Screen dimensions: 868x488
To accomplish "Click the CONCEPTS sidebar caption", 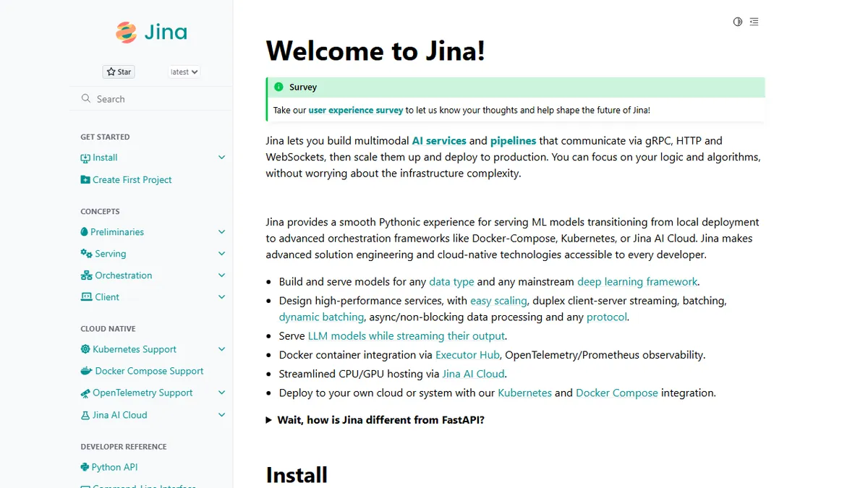I will 100,211.
